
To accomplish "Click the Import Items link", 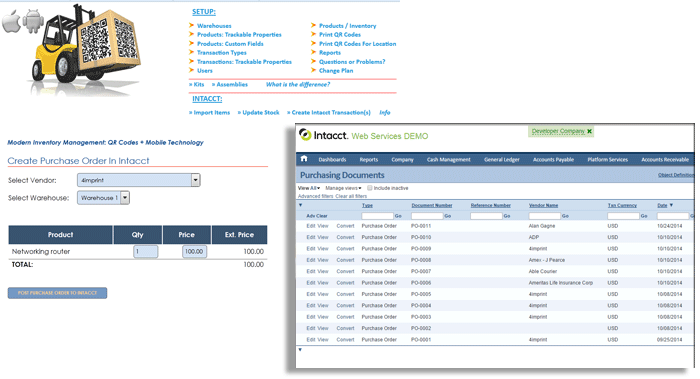I will [210, 112].
